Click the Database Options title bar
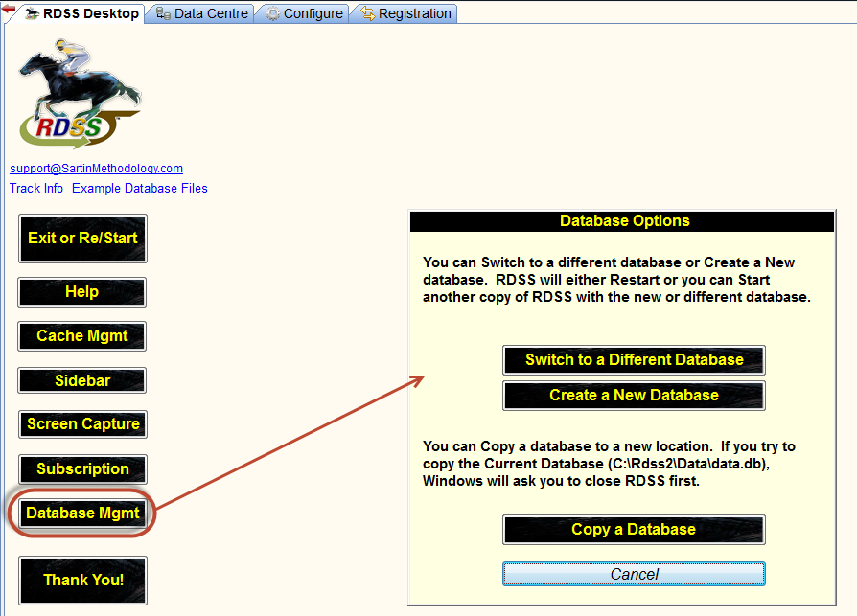The width and height of the screenshot is (857, 616). (622, 221)
